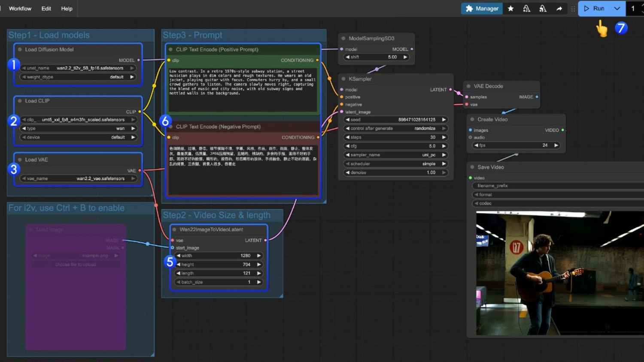This screenshot has width=644, height=362.
Task: Click the vacuum icon beside the star
Action: click(526, 9)
